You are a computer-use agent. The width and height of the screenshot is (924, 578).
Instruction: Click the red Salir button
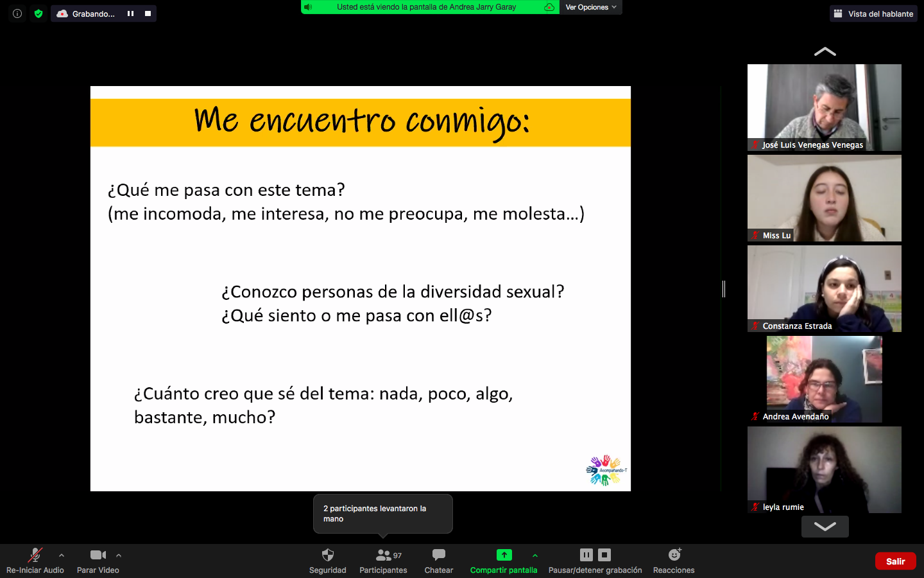click(895, 561)
